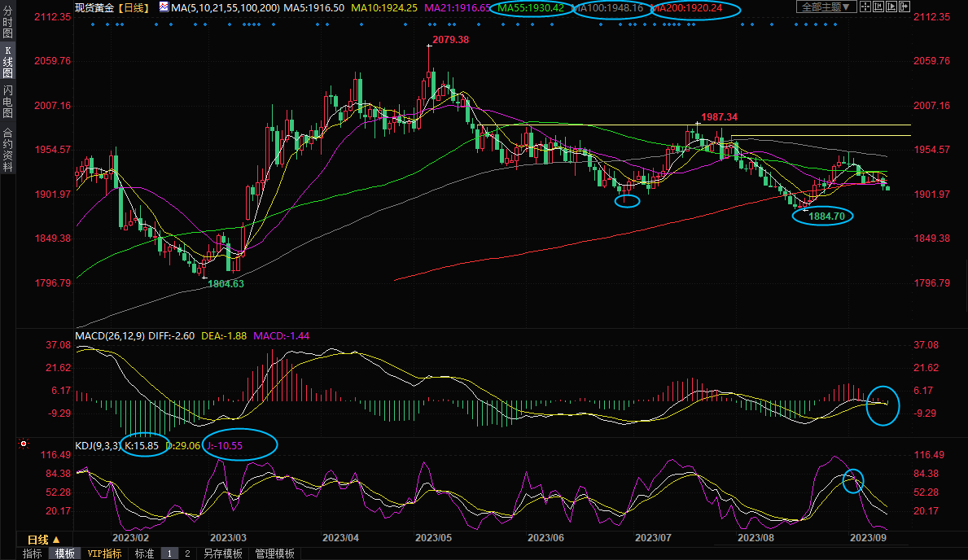The height and width of the screenshot is (560, 968).
Task: Click the 1849.38 right price axis label
Action: point(932,238)
